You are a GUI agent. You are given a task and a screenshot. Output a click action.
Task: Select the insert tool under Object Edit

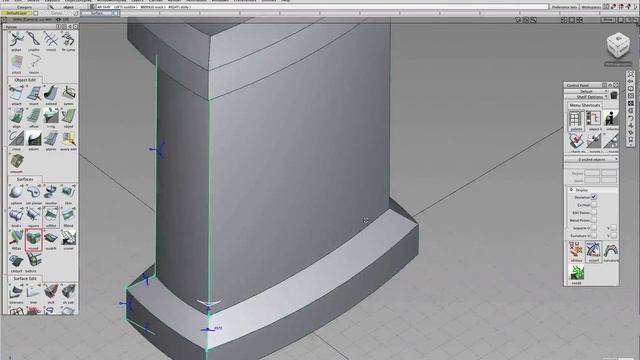pos(34,95)
